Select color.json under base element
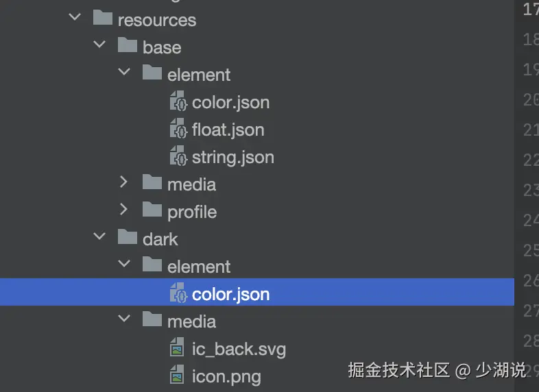539x392 pixels. (230, 102)
